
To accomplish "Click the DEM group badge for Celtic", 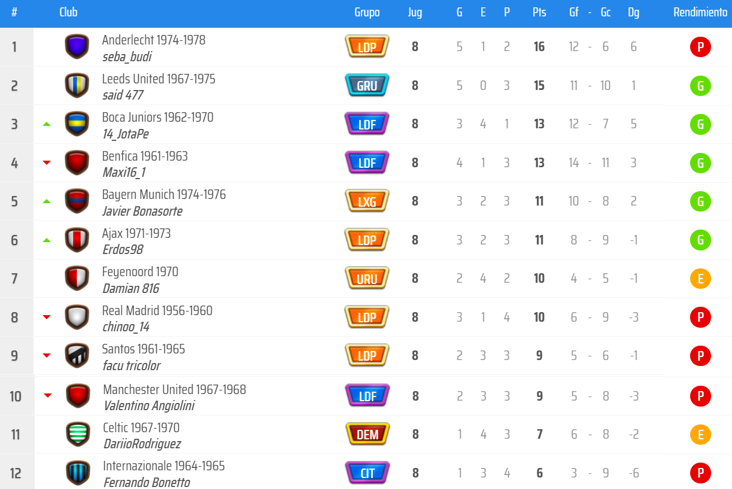I will pyautogui.click(x=367, y=434).
